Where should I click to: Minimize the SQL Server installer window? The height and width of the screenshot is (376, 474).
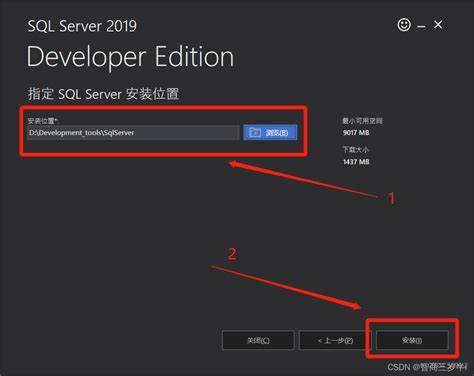click(421, 26)
